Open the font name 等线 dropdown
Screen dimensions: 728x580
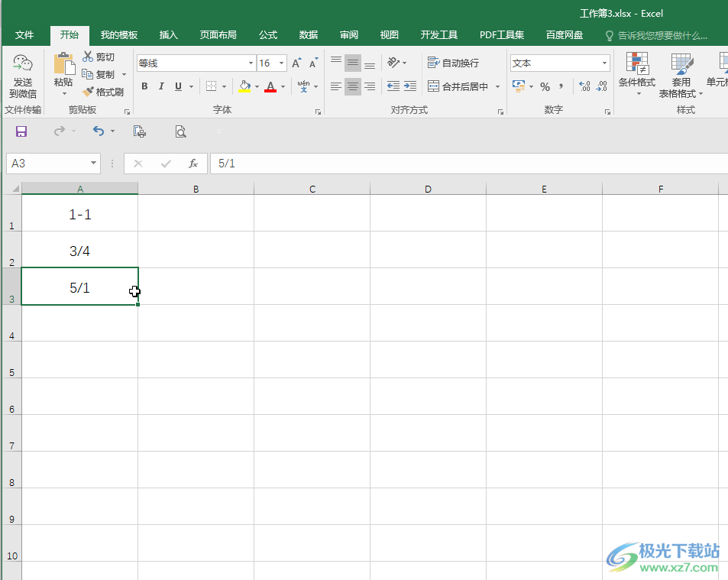click(x=251, y=63)
